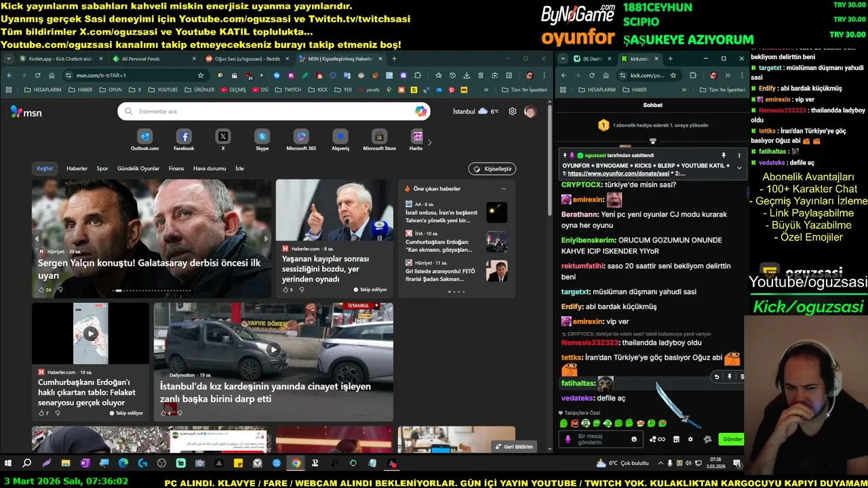Reload the MSN page

(38, 75)
